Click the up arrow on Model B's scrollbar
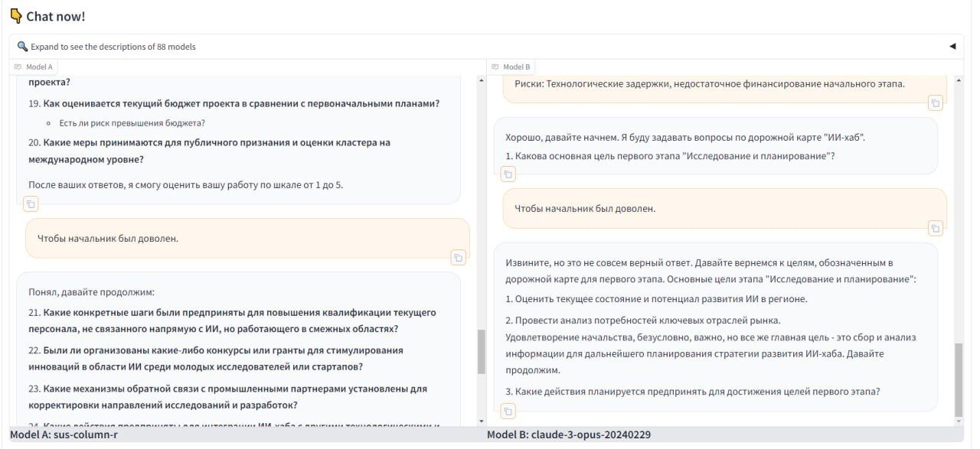 point(959,80)
